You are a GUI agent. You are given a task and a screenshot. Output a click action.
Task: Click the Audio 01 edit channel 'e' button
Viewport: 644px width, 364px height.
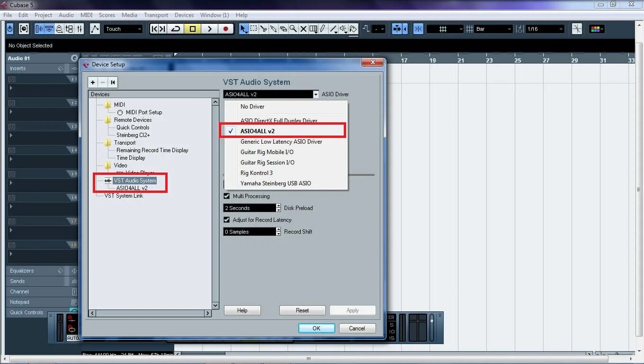[x=74, y=58]
